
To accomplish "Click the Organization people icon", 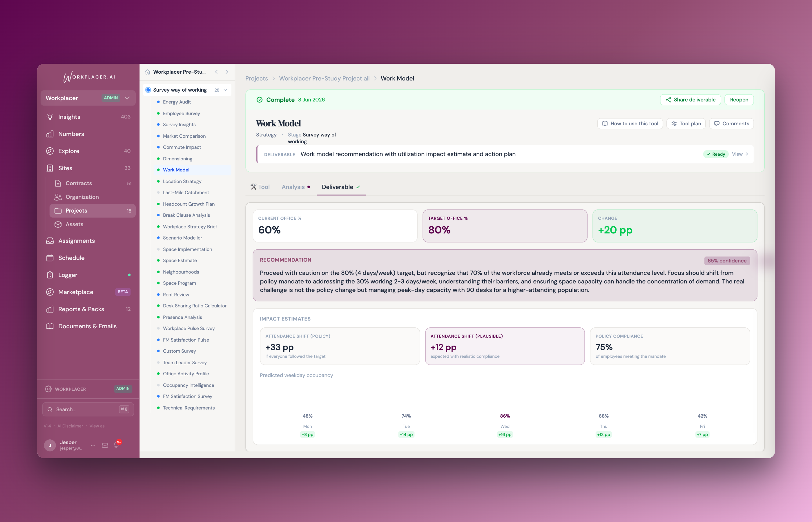I will click(x=58, y=197).
